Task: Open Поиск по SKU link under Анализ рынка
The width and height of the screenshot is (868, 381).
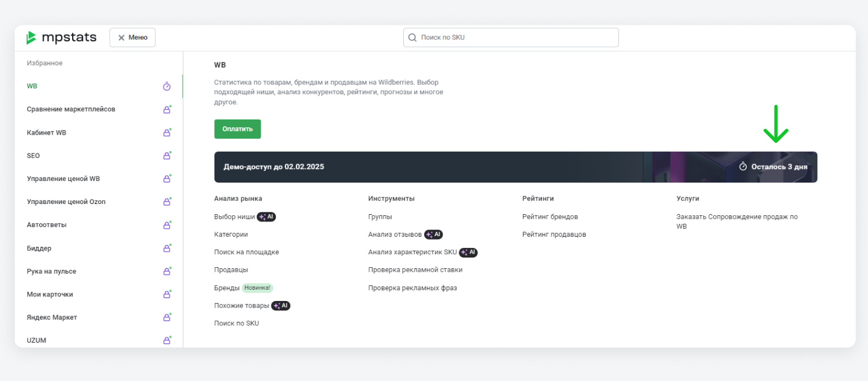Action: [x=237, y=324]
